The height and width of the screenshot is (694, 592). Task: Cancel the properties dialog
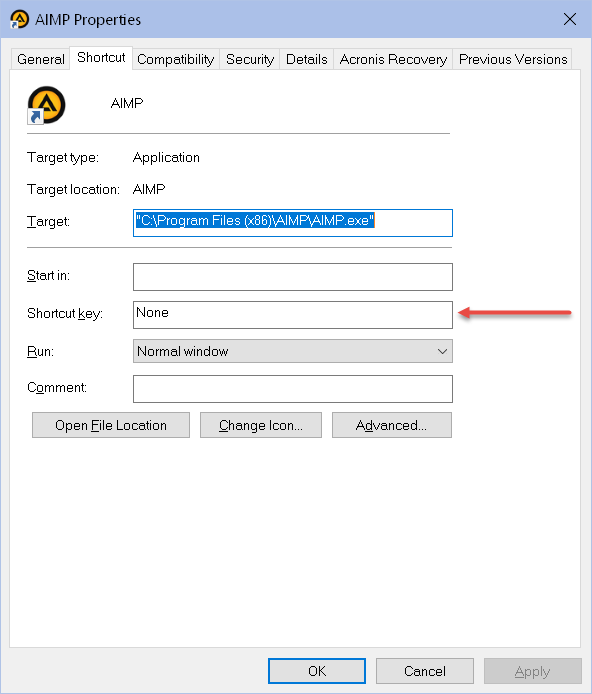pos(425,671)
